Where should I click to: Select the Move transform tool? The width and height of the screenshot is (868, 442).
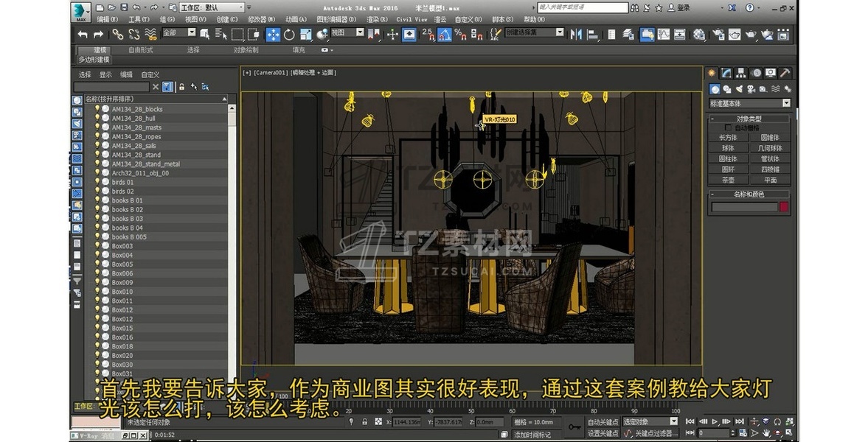[273, 35]
